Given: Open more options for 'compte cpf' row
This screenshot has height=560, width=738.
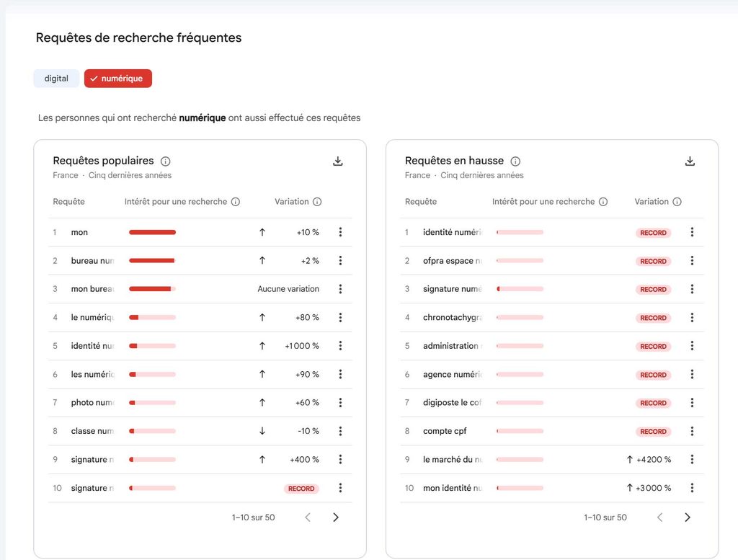Looking at the screenshot, I should click(x=692, y=431).
